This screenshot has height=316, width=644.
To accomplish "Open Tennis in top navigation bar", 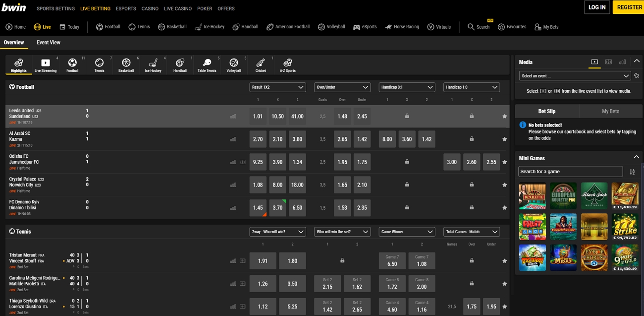I will 139,27.
